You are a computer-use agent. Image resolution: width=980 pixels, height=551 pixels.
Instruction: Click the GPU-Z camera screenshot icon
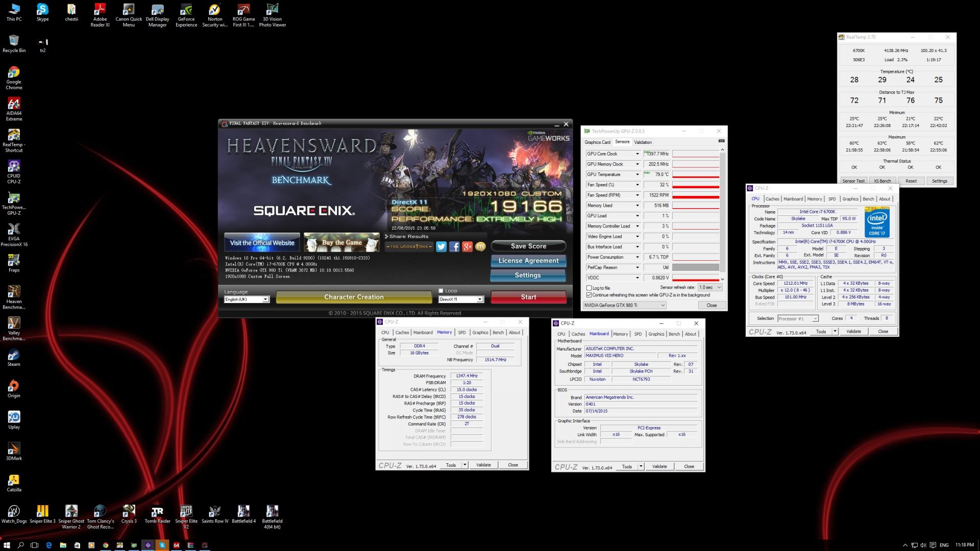pyautogui.click(x=721, y=141)
